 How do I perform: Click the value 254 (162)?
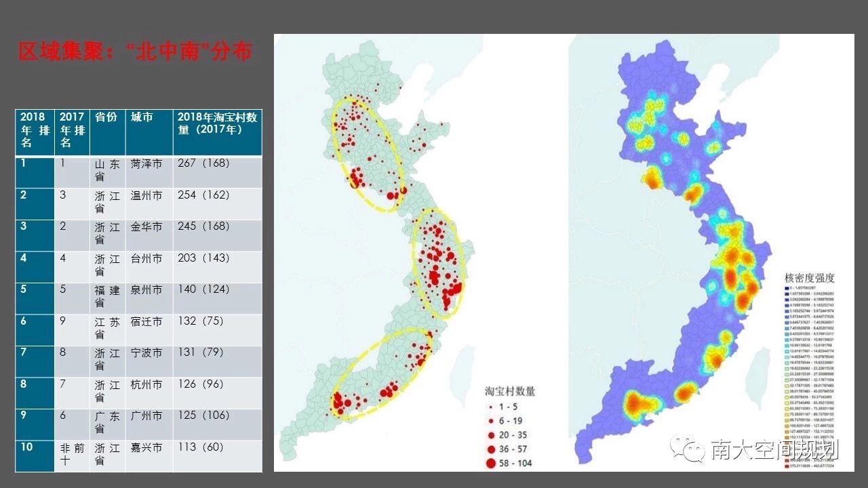(203, 195)
